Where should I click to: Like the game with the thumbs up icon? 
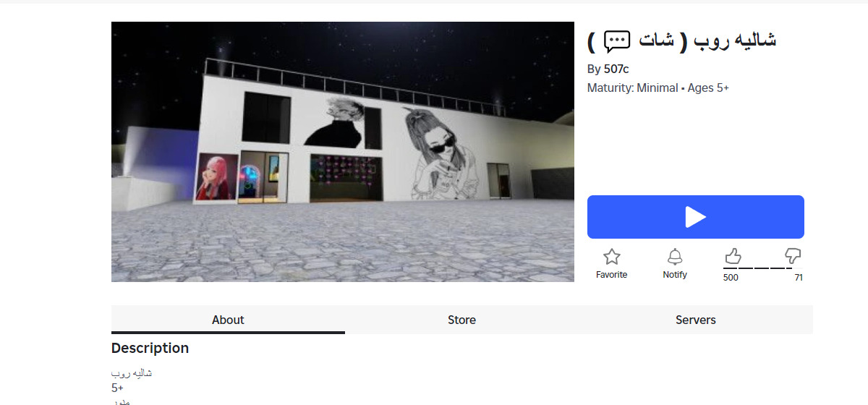(733, 256)
